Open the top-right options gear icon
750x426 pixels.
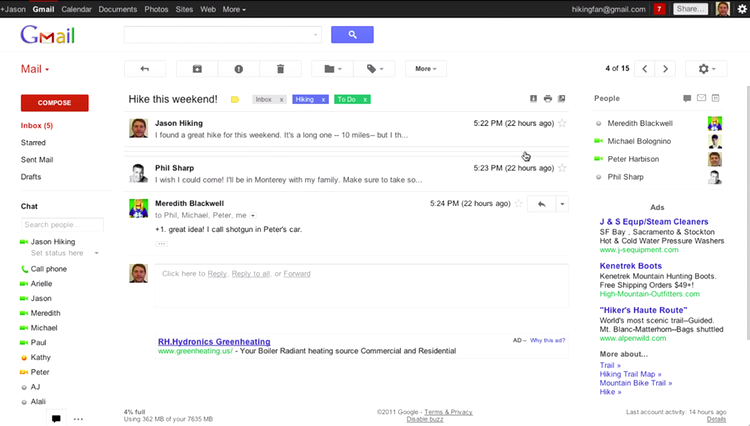(742, 9)
